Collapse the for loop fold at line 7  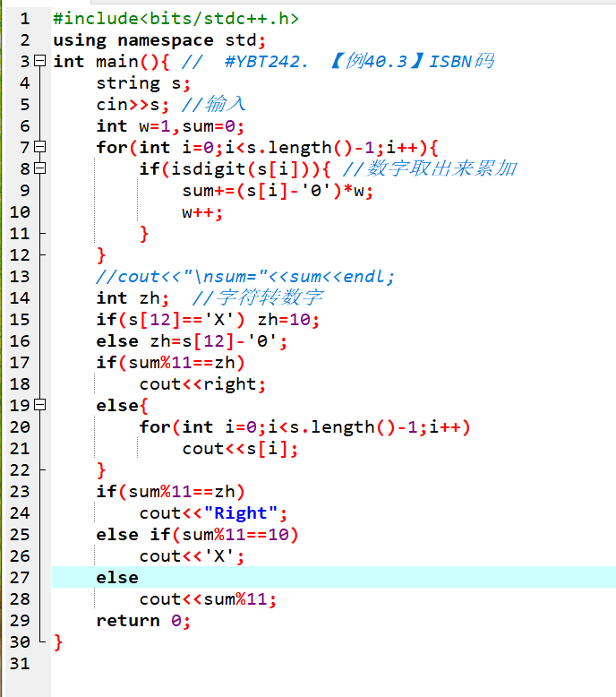pos(40,147)
